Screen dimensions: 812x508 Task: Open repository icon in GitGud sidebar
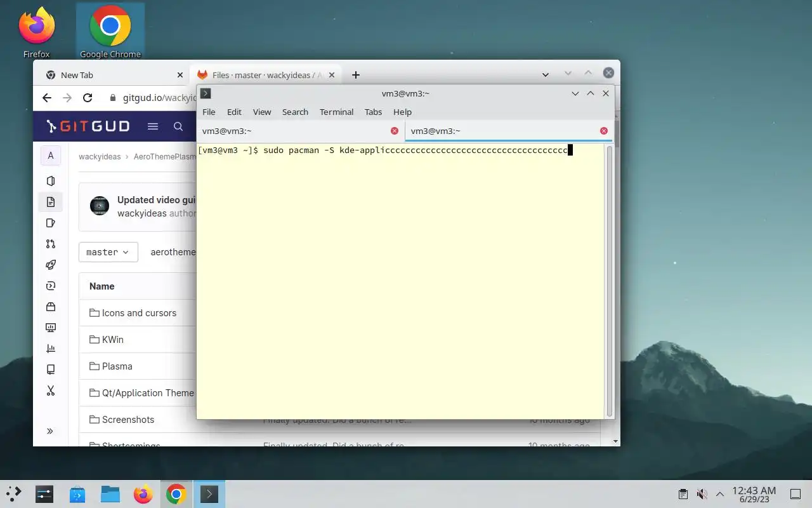click(x=51, y=202)
